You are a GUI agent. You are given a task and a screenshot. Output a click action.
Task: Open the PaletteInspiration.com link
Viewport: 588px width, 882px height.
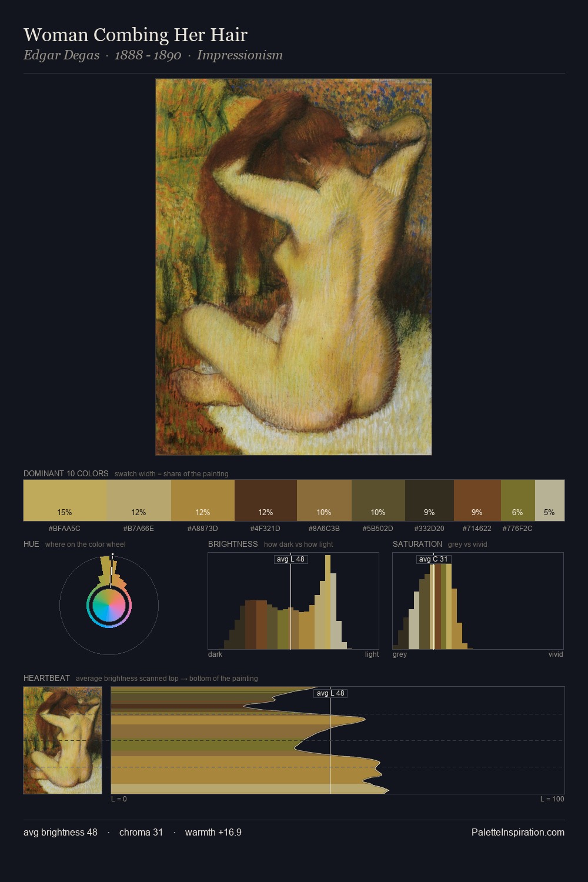pyautogui.click(x=518, y=832)
